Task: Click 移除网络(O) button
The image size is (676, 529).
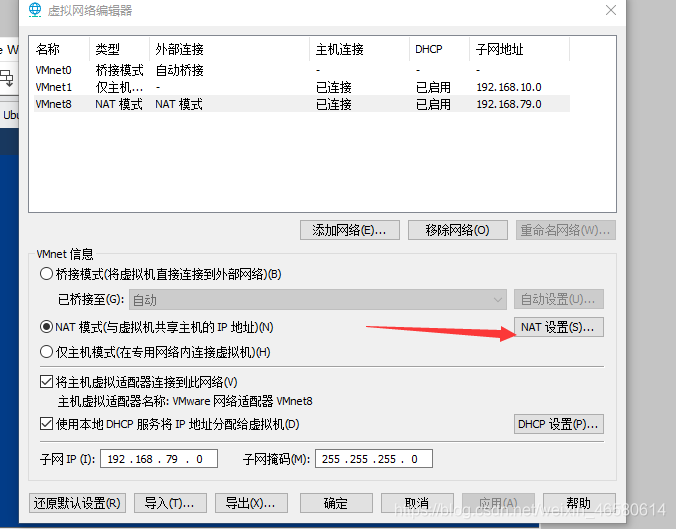Action: pos(457,230)
